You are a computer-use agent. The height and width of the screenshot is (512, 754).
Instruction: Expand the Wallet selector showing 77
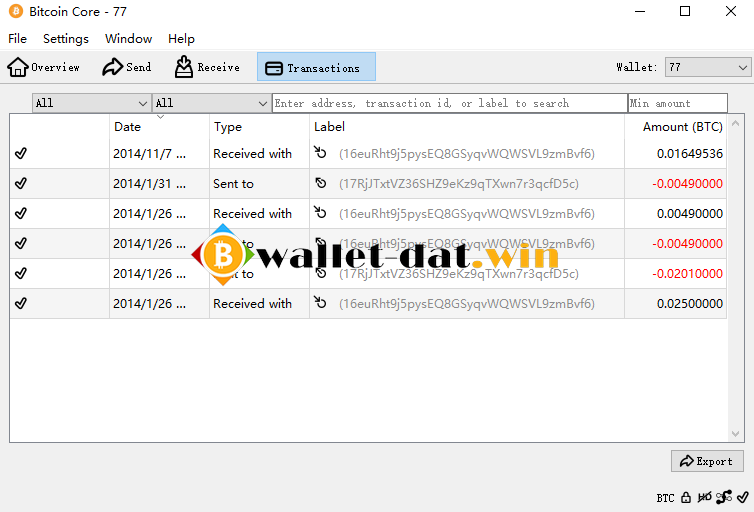(707, 67)
